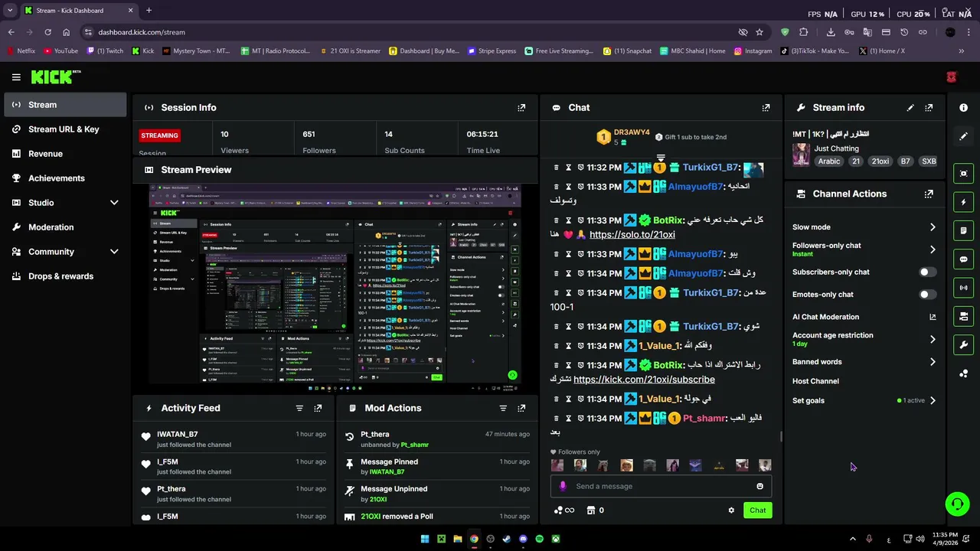Click chevron above chat messages list
980x551 pixels.
coord(661,158)
